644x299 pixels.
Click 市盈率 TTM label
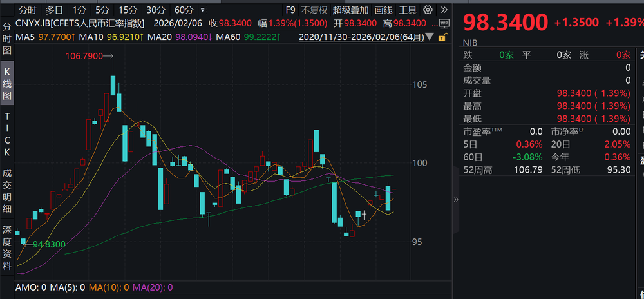tap(482, 131)
